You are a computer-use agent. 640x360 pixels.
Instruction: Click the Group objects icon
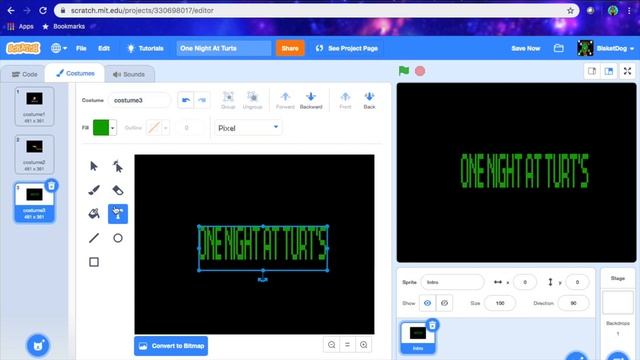(x=228, y=100)
